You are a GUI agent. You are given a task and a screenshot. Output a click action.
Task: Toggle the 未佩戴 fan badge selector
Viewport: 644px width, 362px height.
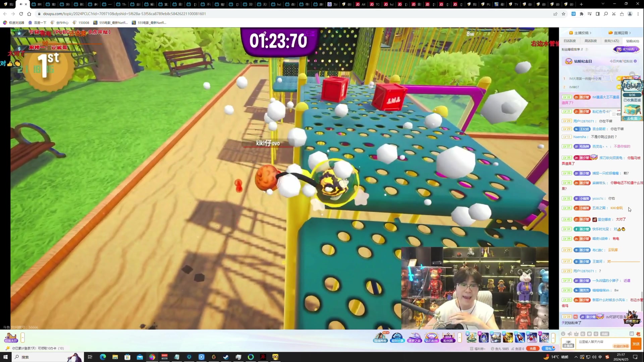point(568,344)
